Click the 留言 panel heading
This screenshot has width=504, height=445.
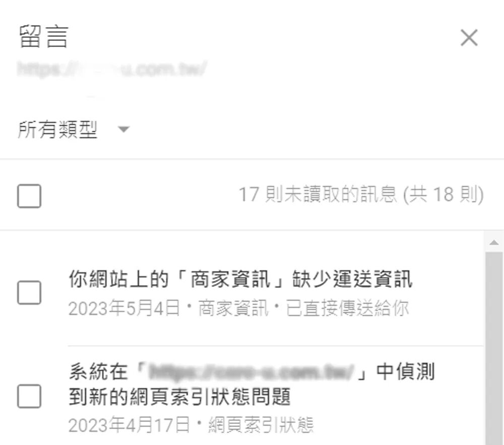point(43,37)
